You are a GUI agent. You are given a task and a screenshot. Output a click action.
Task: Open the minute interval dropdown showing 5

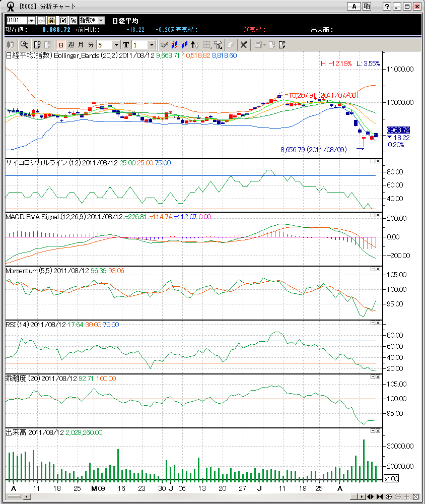[x=116, y=44]
